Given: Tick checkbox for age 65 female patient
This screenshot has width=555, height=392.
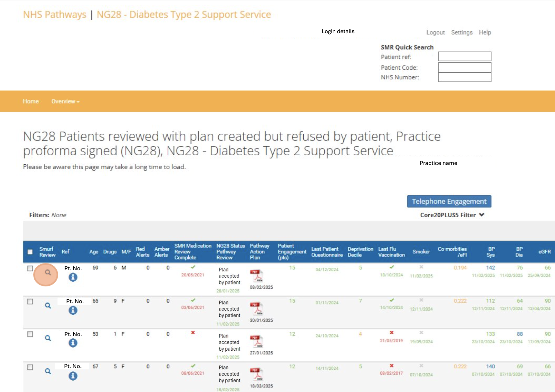Looking at the screenshot, I should (x=30, y=302).
